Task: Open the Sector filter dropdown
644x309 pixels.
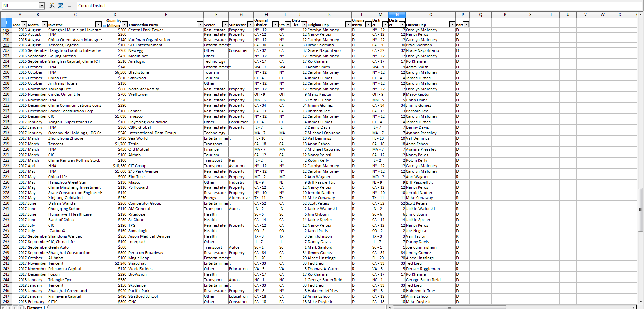Action: coord(225,24)
